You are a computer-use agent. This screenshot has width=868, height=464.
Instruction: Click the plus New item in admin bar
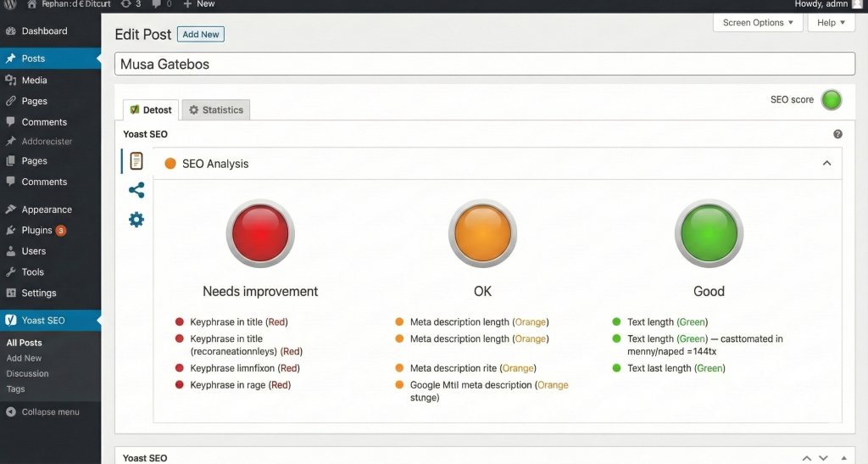(198, 4)
